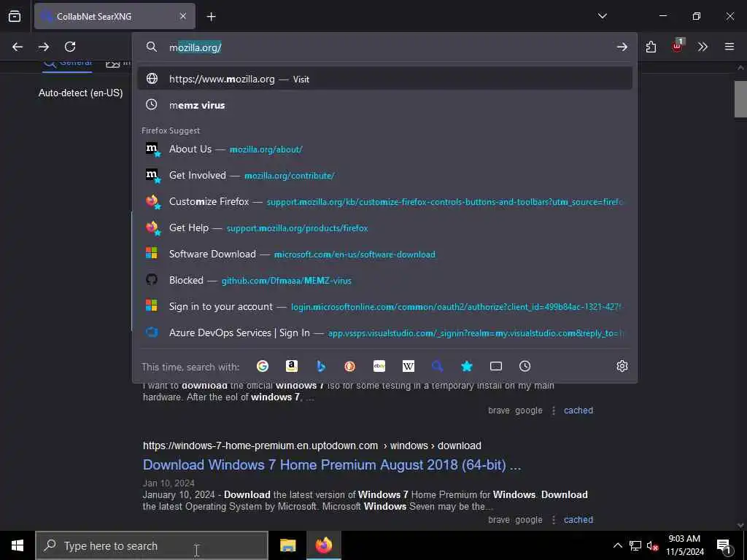Open cached link for the windows 7 iso result
Viewport: 747px width, 560px height.
tap(578, 410)
